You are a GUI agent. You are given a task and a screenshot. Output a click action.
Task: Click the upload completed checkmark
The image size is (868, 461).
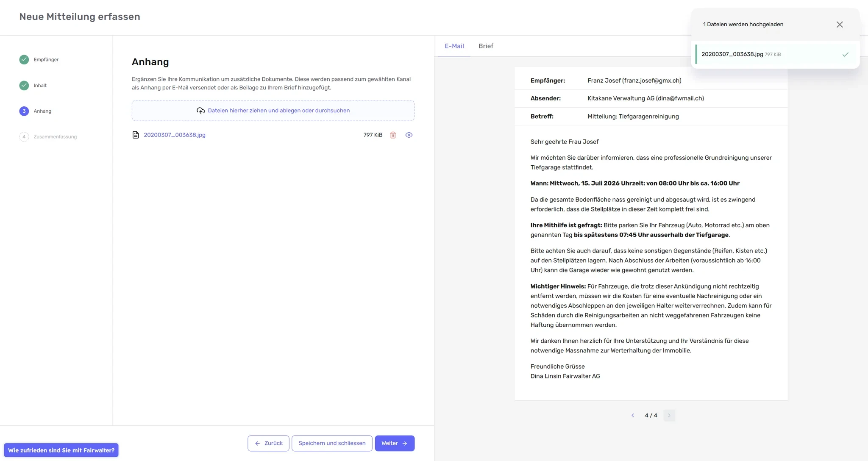(x=845, y=54)
